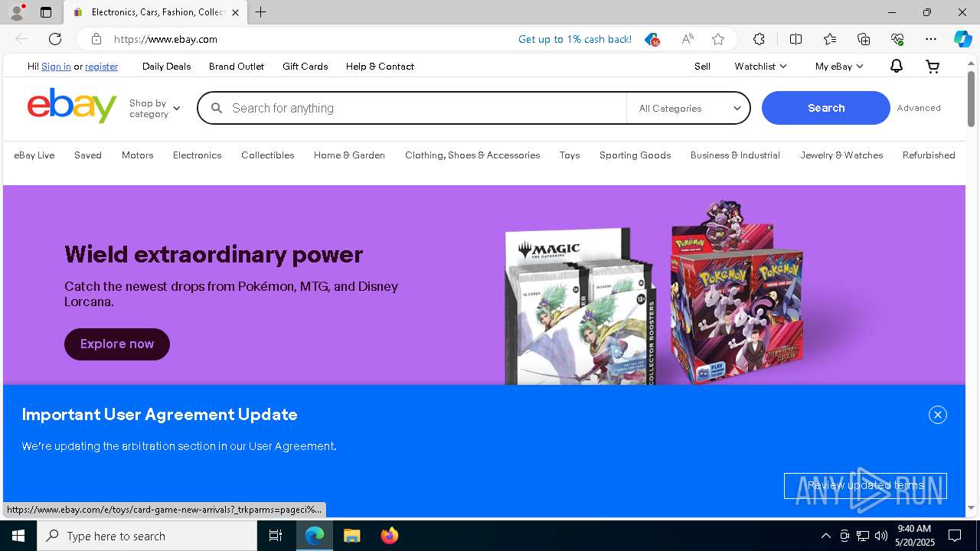Open the Windows action center
980x551 pixels.
click(x=955, y=536)
